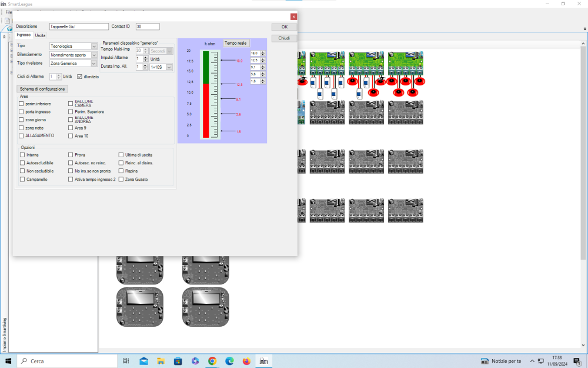Open File Explorer from the taskbar
Viewport: 588px width, 368px height.
click(x=161, y=361)
